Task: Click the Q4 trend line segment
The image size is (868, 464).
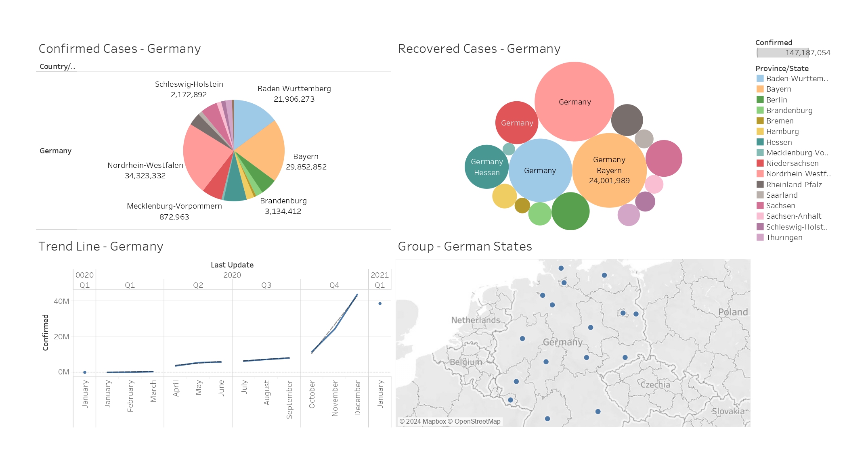Action: 335,329
